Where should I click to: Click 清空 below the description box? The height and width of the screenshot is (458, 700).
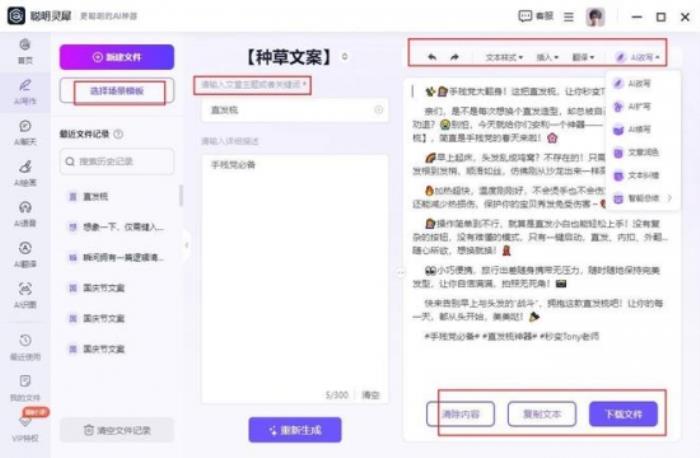point(371,395)
